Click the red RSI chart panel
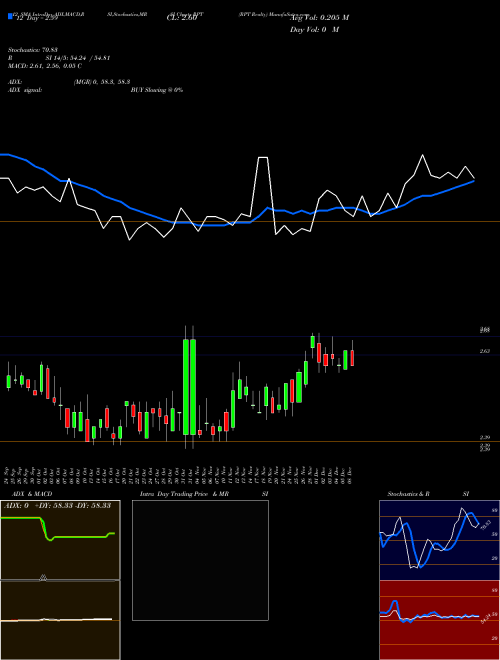This screenshot has width=500, height=660. tap(439, 620)
